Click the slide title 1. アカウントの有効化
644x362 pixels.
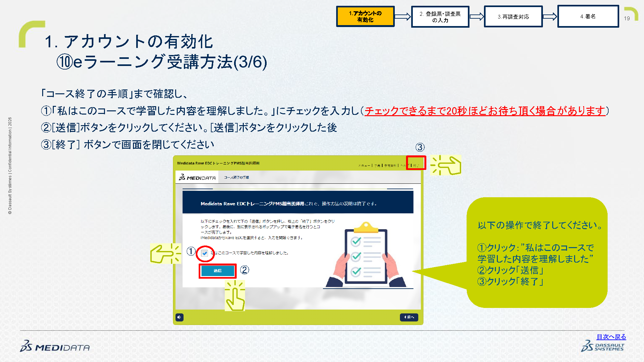129,42
